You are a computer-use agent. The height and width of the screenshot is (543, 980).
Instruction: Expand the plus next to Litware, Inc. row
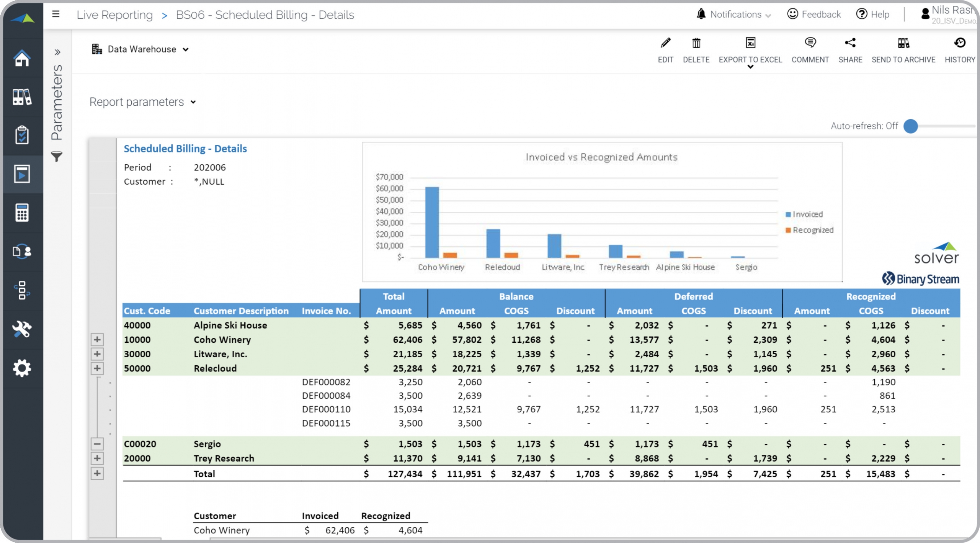coord(97,354)
